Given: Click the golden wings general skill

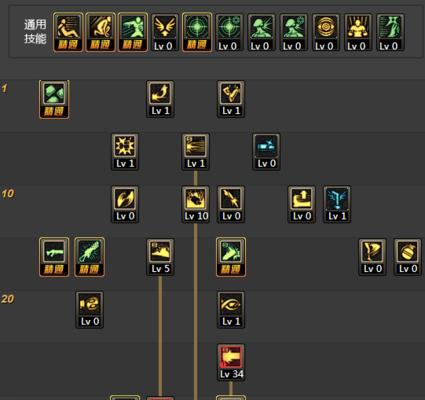Looking at the screenshot, I should click(164, 32).
